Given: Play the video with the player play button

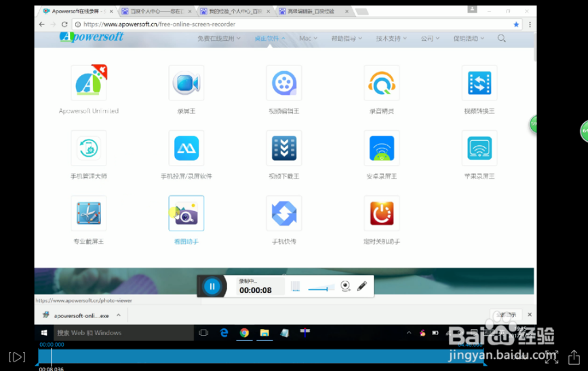Looking at the screenshot, I should 17,357.
